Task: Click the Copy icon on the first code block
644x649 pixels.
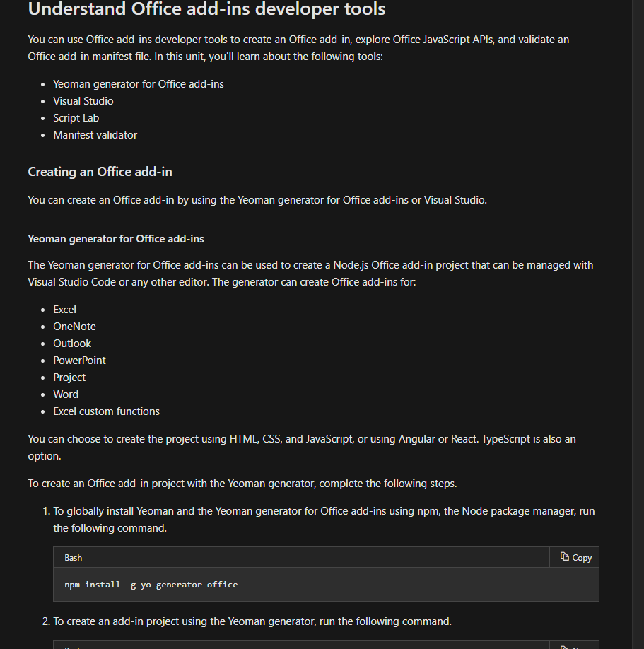Action: [574, 557]
